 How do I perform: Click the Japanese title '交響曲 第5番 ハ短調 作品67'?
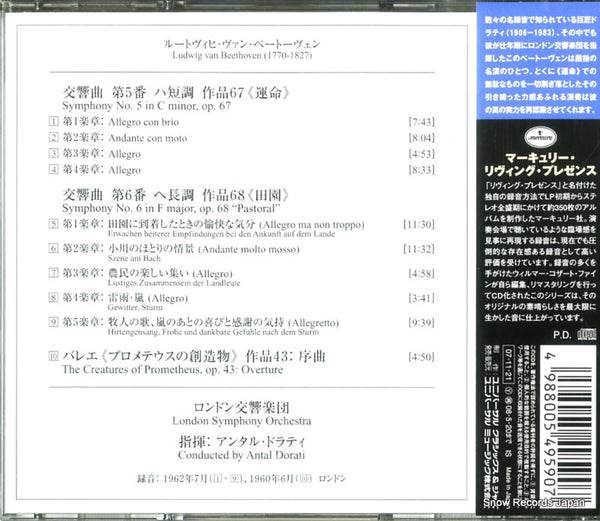[x=153, y=93]
